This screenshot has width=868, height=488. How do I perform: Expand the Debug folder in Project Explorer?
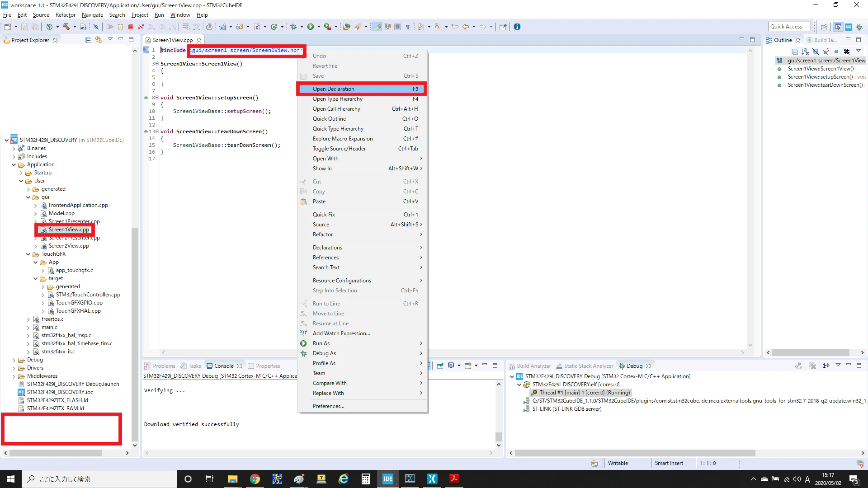tap(14, 360)
